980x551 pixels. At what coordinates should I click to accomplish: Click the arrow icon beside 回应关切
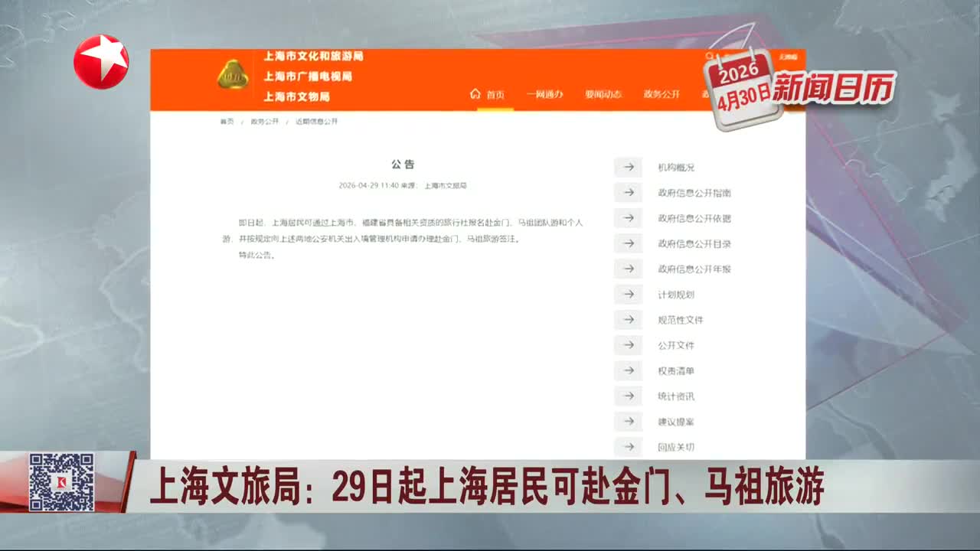click(628, 447)
